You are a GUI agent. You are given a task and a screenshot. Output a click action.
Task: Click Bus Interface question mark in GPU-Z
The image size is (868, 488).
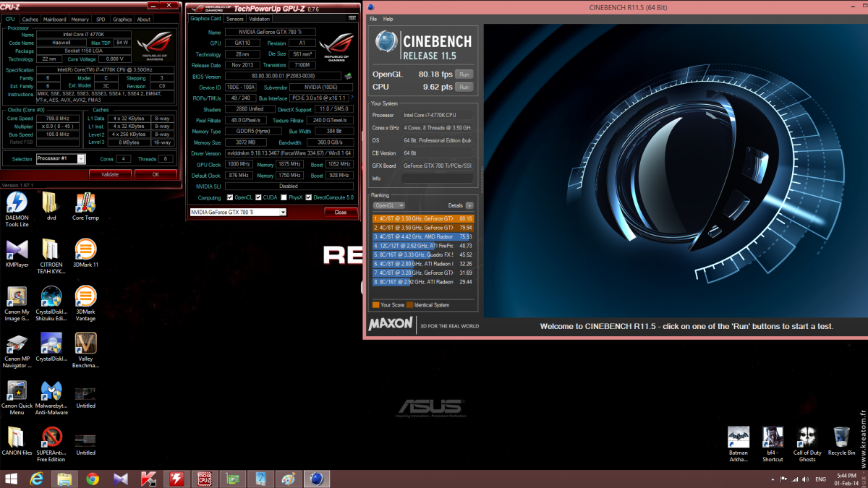pos(352,98)
